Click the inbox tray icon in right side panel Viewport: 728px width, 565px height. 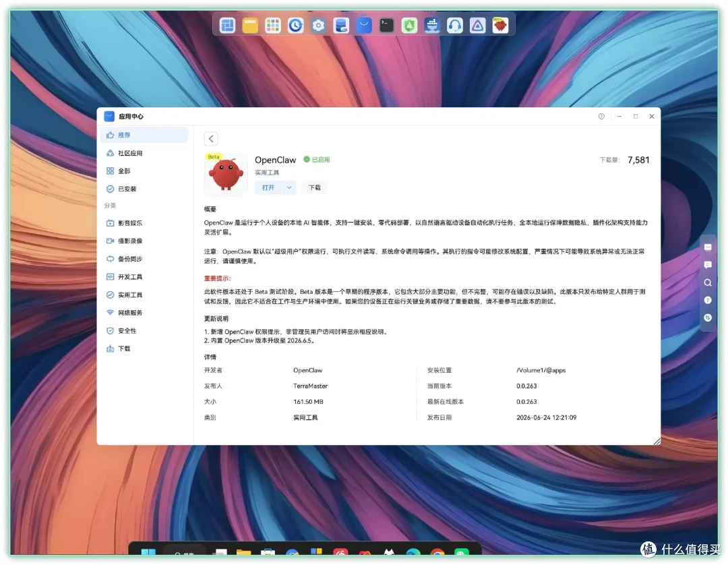[x=708, y=247]
